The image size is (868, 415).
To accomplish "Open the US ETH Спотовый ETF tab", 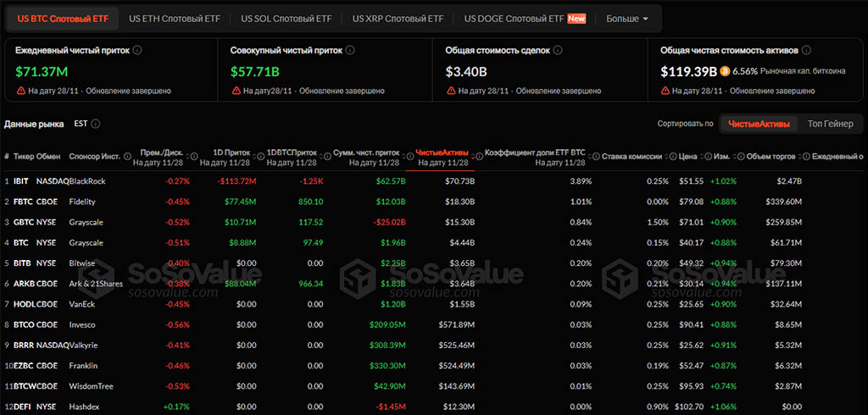I will (x=174, y=18).
